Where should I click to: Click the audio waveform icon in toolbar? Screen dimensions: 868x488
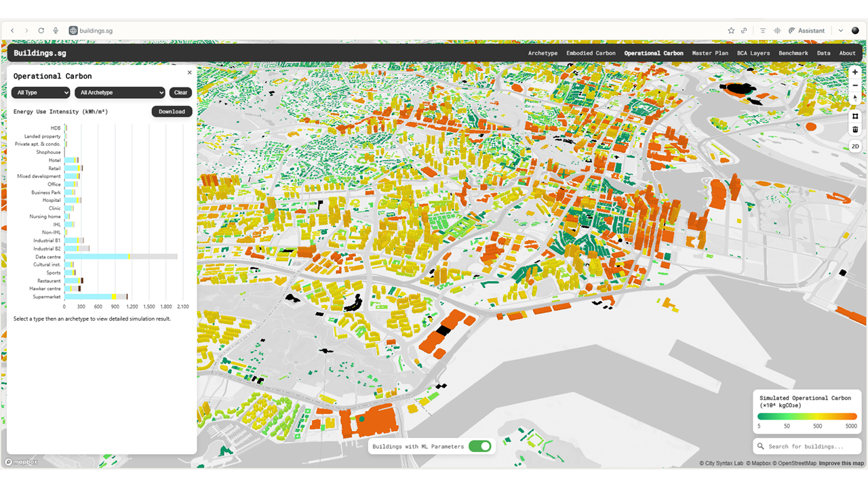click(x=776, y=30)
